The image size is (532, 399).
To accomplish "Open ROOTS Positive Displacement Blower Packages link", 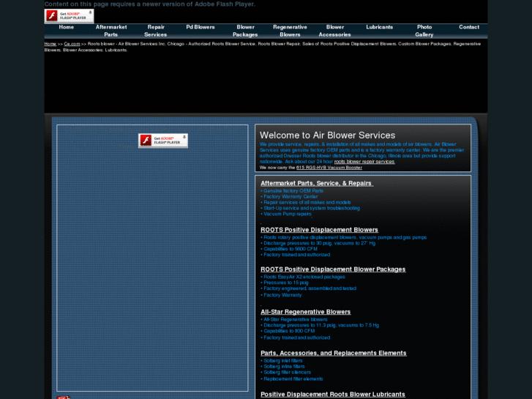I will 333,269.
